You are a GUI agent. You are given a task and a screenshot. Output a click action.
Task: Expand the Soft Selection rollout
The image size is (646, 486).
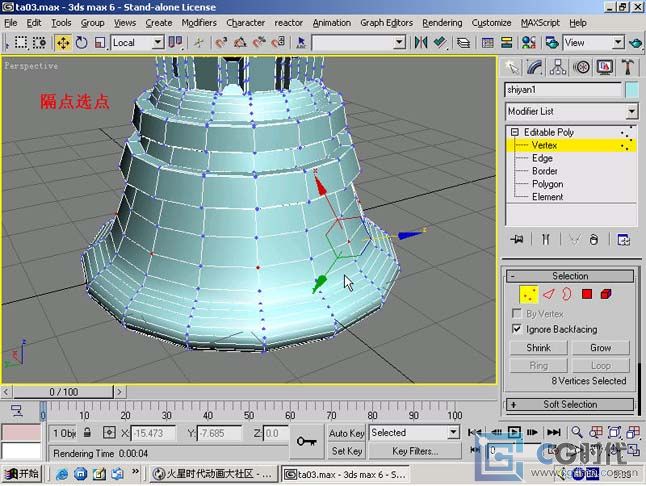click(570, 404)
